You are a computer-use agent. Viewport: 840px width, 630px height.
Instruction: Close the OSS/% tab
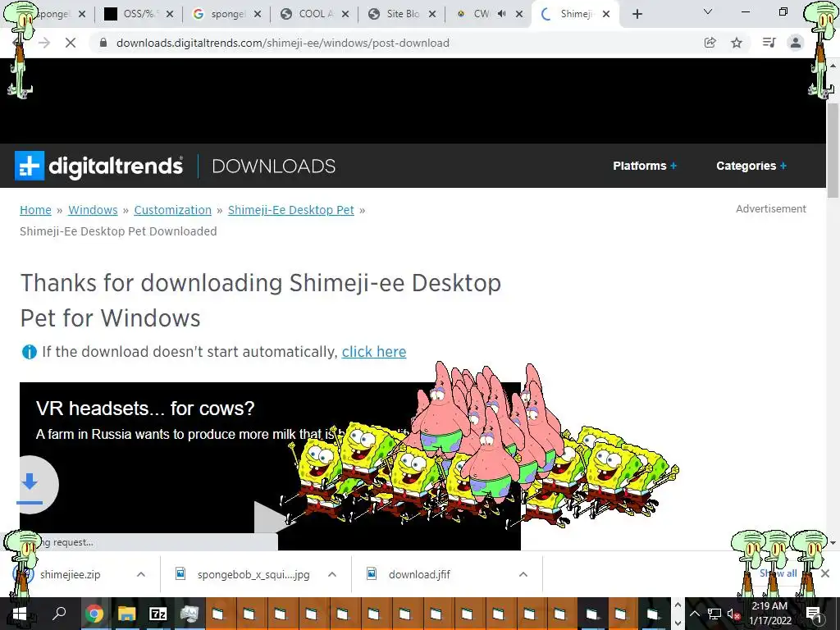(x=170, y=15)
